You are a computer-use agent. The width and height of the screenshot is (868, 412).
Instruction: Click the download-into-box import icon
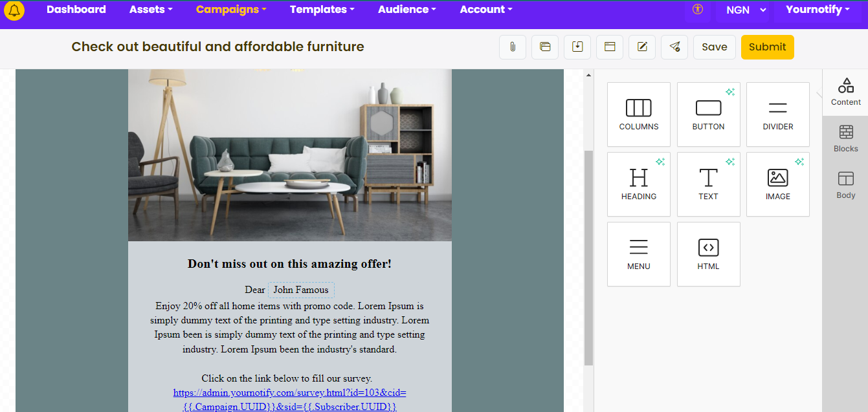(x=577, y=47)
